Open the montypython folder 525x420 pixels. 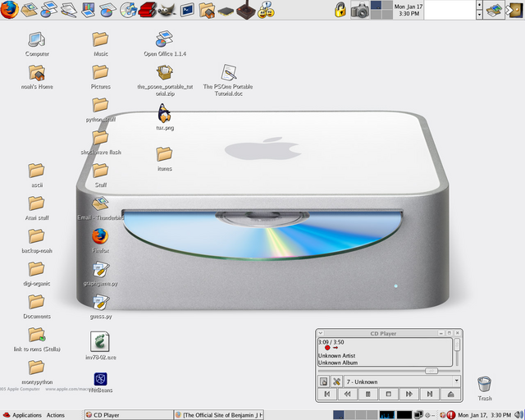click(x=36, y=367)
